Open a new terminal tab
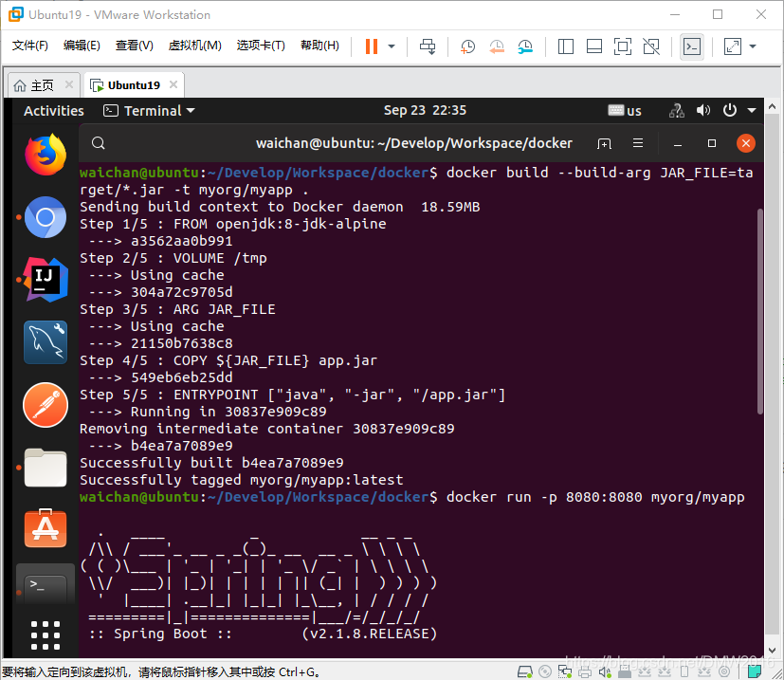The image size is (784, 680). click(x=604, y=143)
